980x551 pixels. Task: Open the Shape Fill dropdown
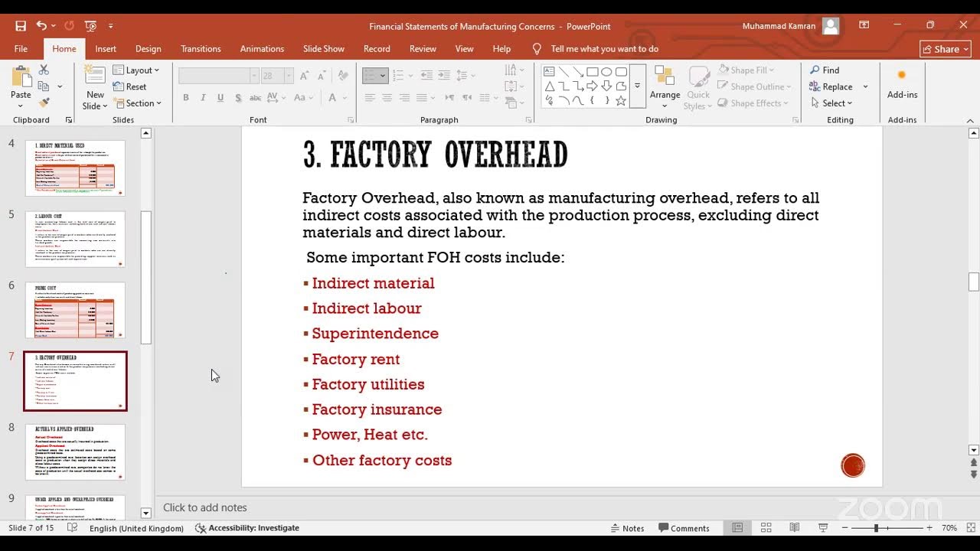[x=746, y=70]
